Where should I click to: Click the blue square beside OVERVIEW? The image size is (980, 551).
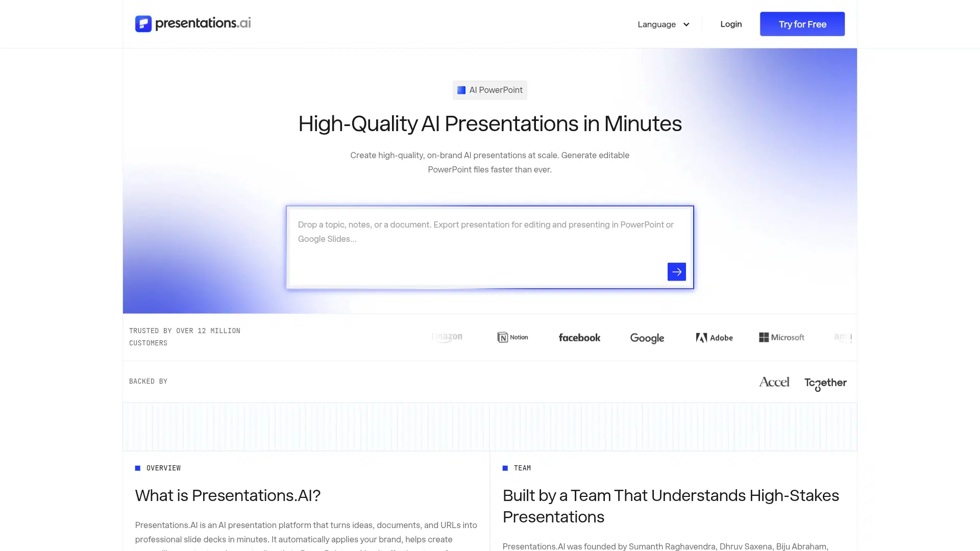click(138, 468)
